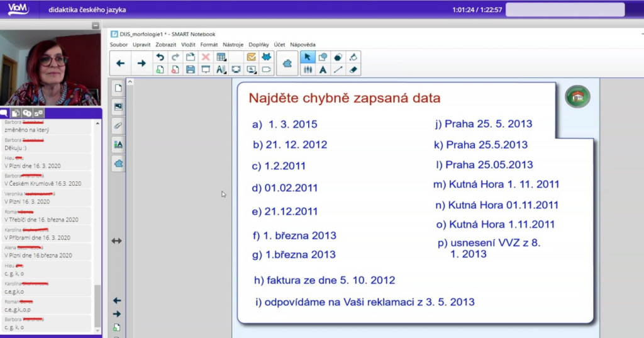Collapse the webcam video panel
Screen dimensions: 644x338
coord(96,26)
